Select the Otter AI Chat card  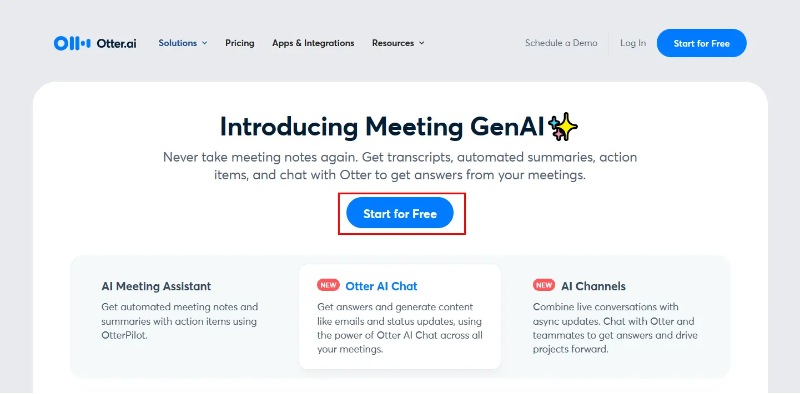coord(400,316)
